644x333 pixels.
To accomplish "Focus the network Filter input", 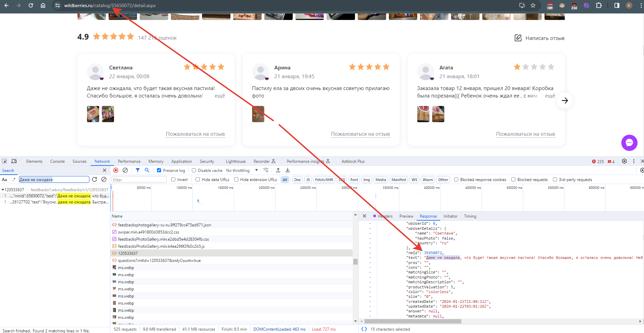I will pos(139,180).
